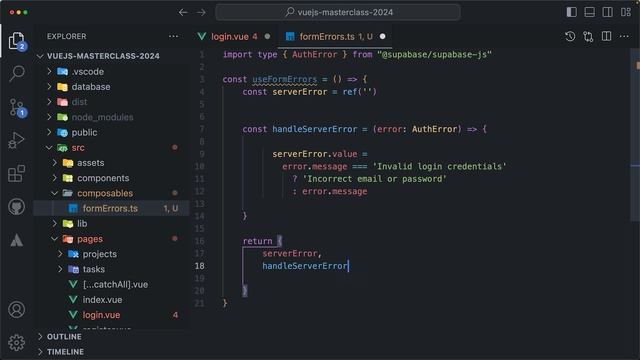Image resolution: width=640 pixels, height=360 pixels.
Task: Close login.vue tab via unsaved dot
Action: click(x=267, y=36)
